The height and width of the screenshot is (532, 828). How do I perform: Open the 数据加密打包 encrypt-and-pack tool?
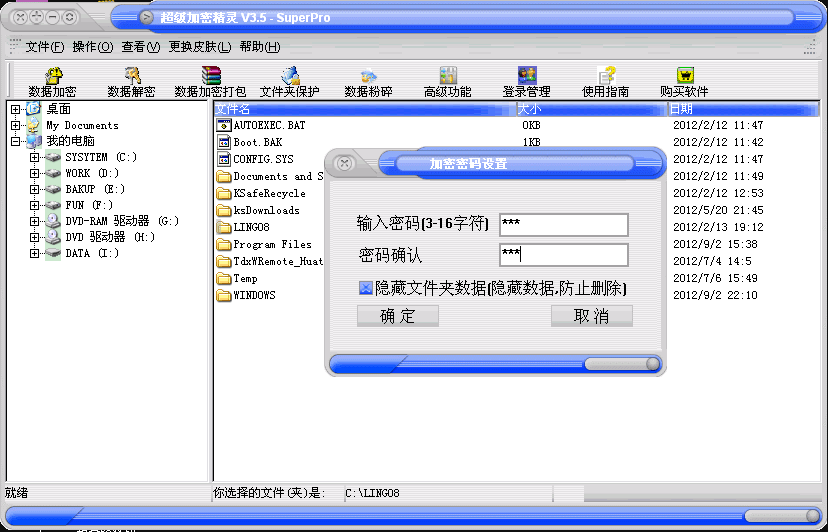[210, 82]
